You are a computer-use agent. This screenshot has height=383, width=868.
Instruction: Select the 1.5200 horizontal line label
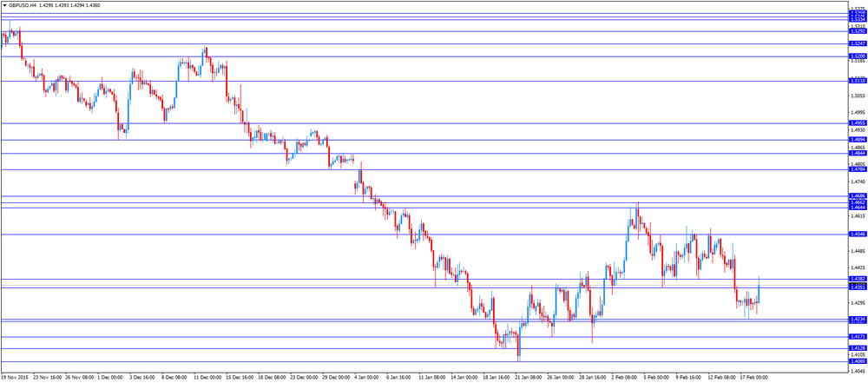[x=858, y=56]
